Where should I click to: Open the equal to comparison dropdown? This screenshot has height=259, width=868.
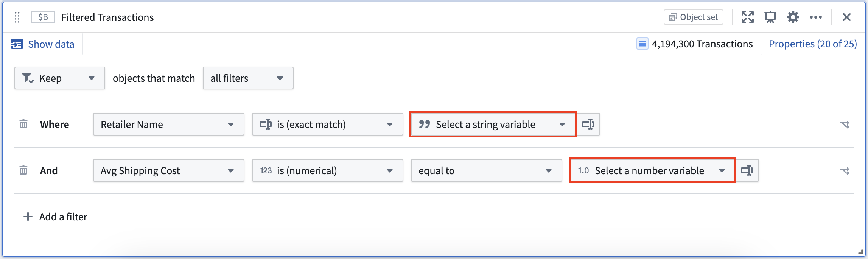click(486, 170)
